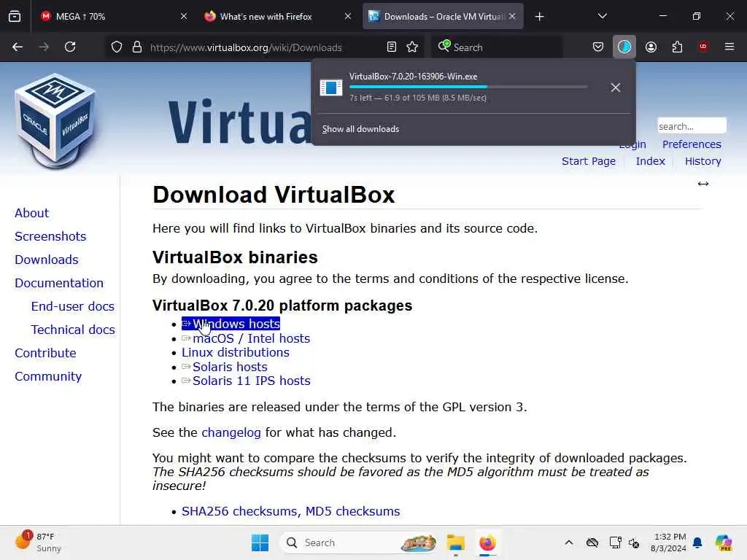747x560 pixels.
Task: Download Windows hosts package
Action: 231,324
